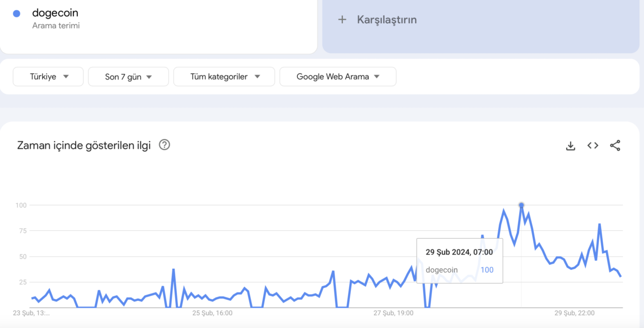The image size is (644, 328).
Task: Open the Tüm kategoriler dropdown
Action: point(224,77)
